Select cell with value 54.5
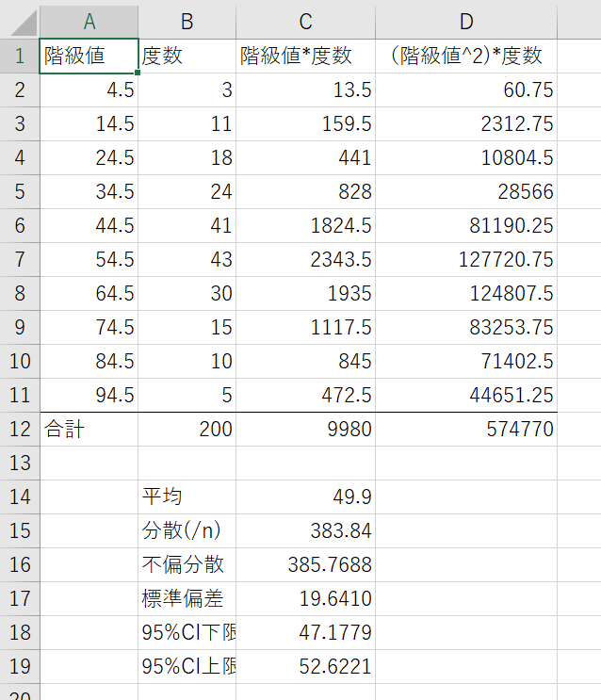601x700 pixels. [x=89, y=259]
